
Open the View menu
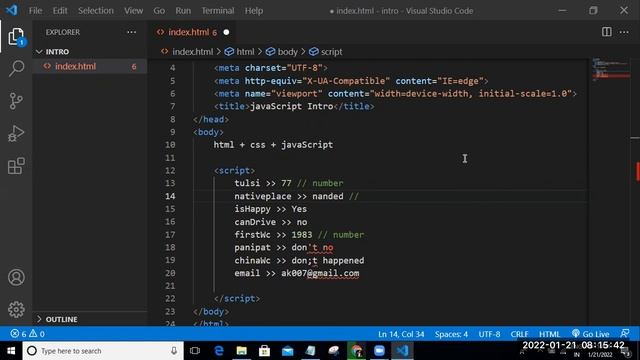[133, 11]
